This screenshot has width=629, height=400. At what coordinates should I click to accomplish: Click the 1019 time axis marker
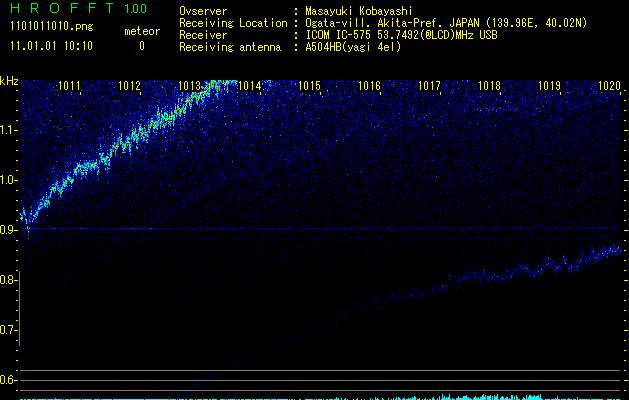550,86
